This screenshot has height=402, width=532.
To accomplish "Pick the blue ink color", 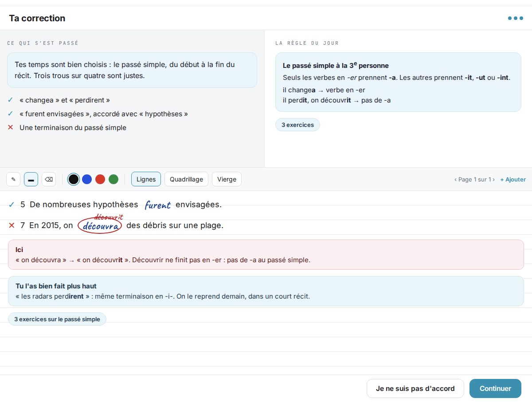I will [x=87, y=179].
